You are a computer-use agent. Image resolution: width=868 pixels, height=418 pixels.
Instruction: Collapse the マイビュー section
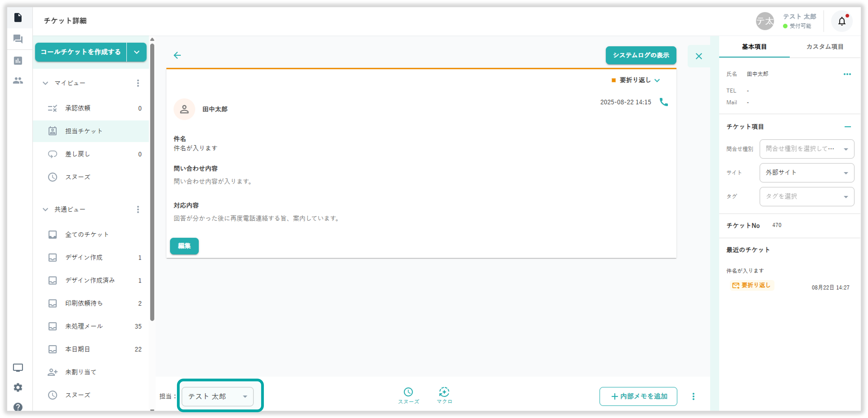click(45, 83)
